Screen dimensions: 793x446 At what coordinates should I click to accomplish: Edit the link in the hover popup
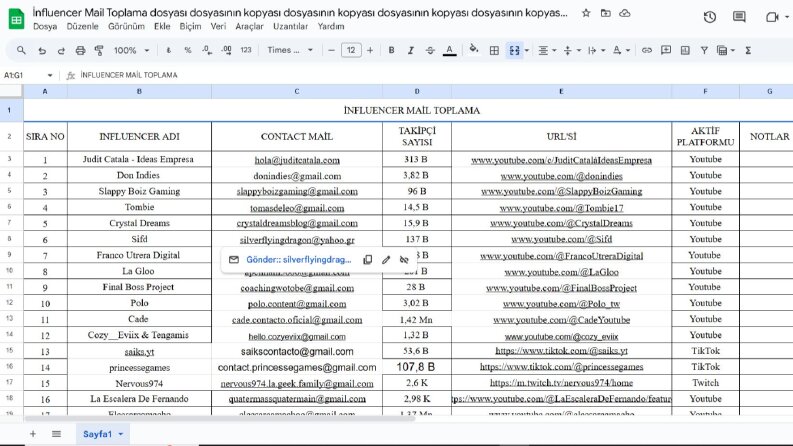[386, 260]
